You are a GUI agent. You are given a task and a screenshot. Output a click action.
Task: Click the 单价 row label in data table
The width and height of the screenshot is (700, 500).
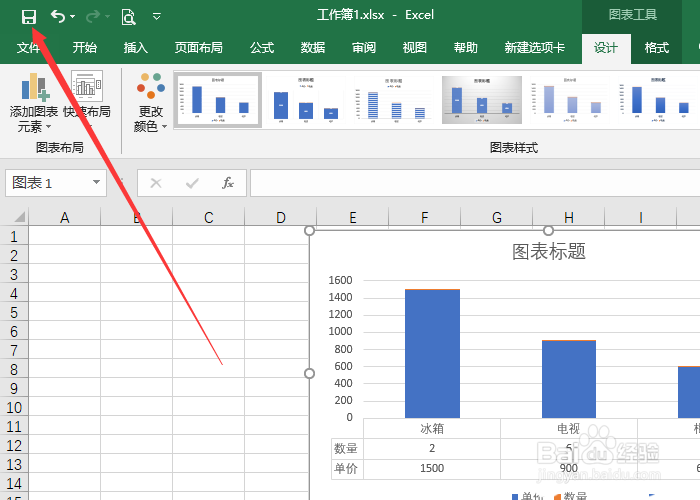pyautogui.click(x=346, y=468)
